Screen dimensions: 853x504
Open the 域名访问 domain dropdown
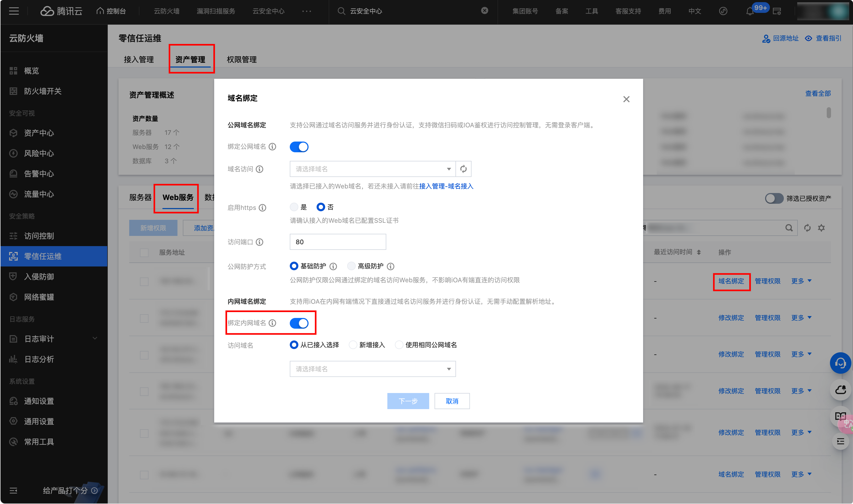click(373, 169)
